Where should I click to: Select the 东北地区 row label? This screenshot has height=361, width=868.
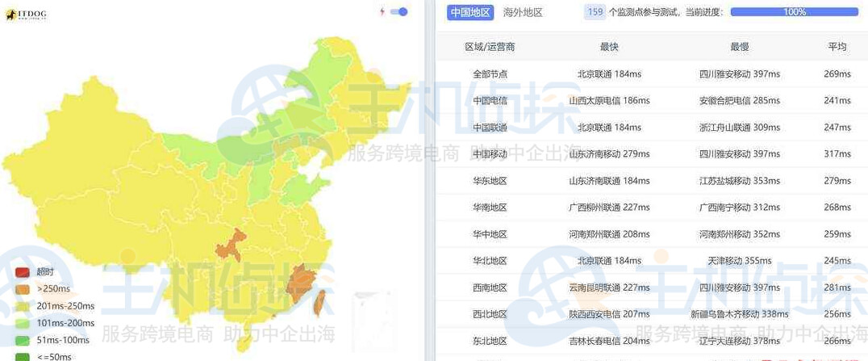(490, 341)
